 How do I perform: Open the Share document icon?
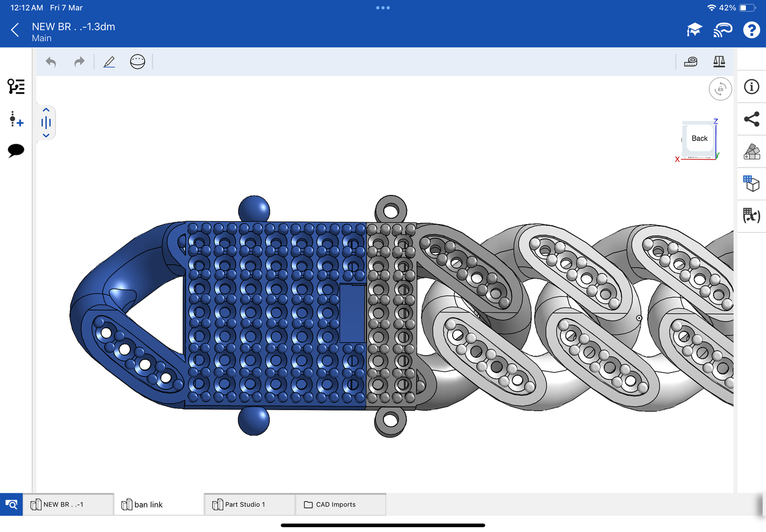coord(752,119)
